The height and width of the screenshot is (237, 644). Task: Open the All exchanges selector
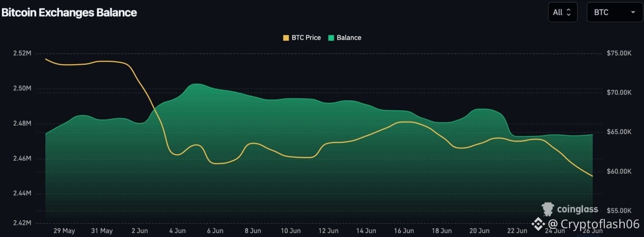562,13
